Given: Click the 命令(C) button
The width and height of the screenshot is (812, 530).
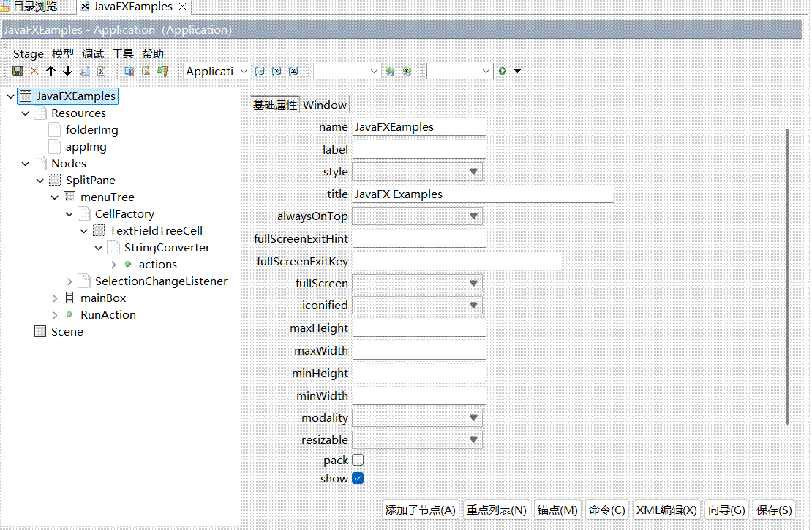Looking at the screenshot, I should pos(607,510).
